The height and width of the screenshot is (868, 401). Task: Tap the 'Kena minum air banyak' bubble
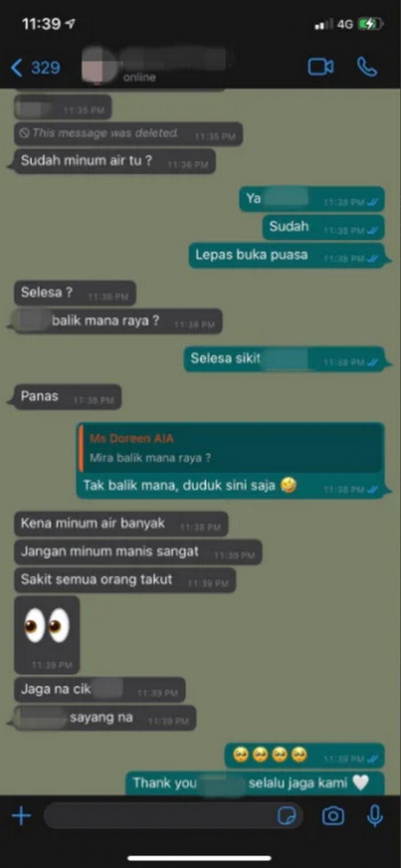121,524
